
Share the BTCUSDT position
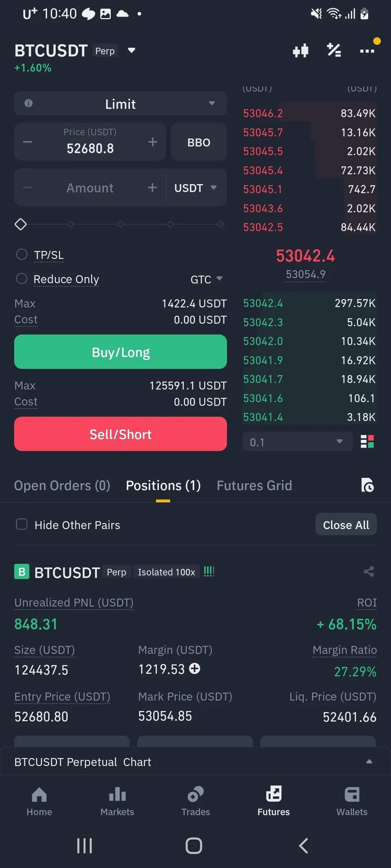(x=369, y=572)
